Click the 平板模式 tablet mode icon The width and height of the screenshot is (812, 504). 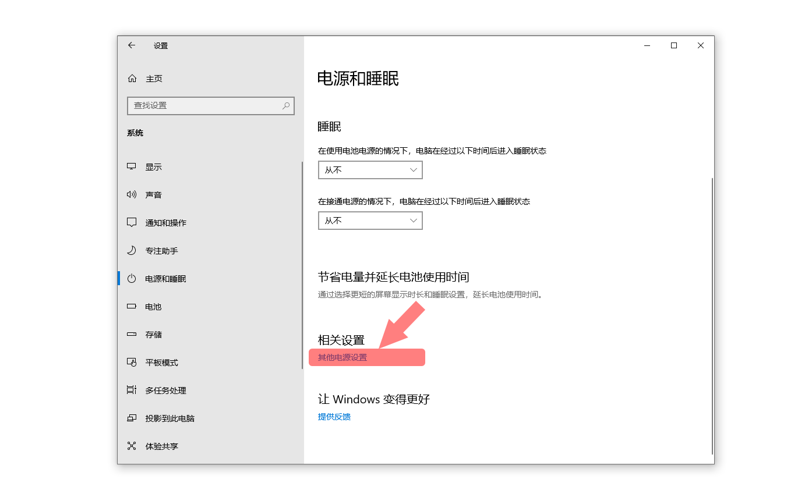coord(132,362)
